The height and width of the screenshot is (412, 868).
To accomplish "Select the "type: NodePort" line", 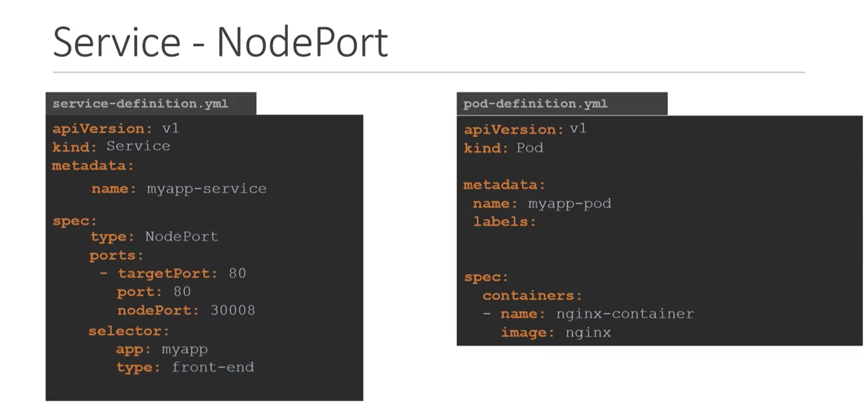I will click(x=154, y=237).
